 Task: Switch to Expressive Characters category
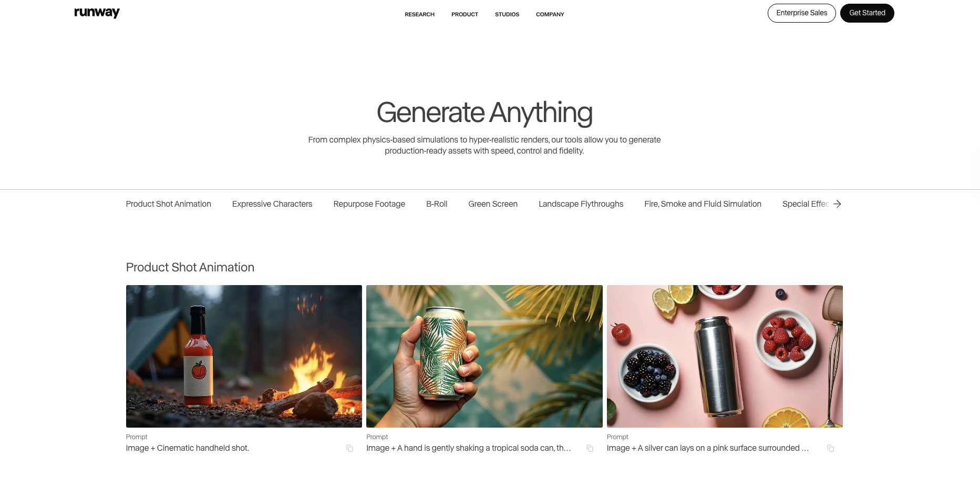tap(272, 204)
